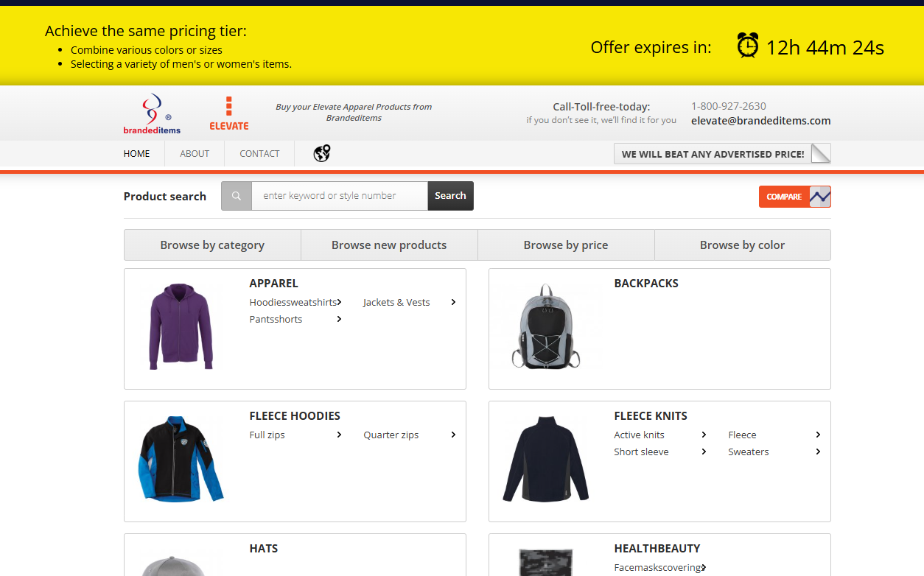Expand the Quarter zips chevron

tap(453, 435)
